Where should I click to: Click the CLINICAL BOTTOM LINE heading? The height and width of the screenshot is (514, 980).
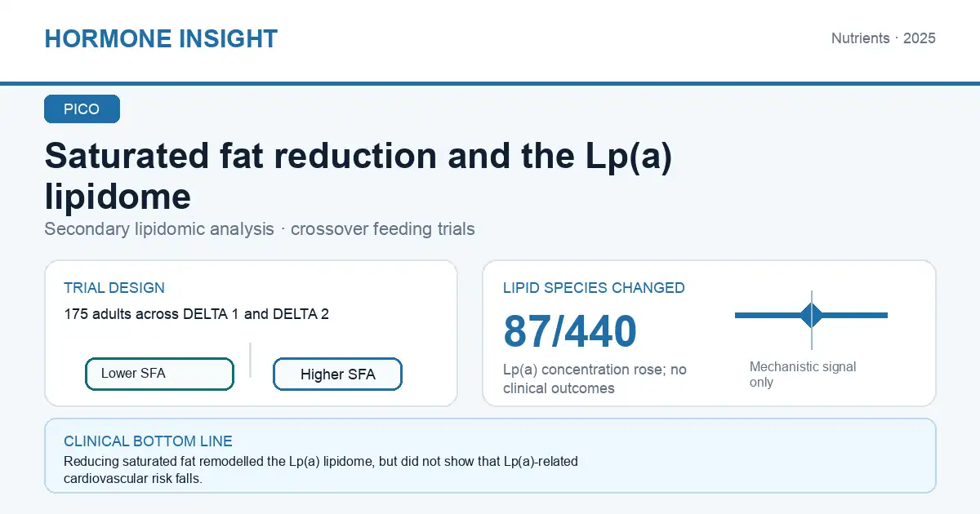(148, 441)
